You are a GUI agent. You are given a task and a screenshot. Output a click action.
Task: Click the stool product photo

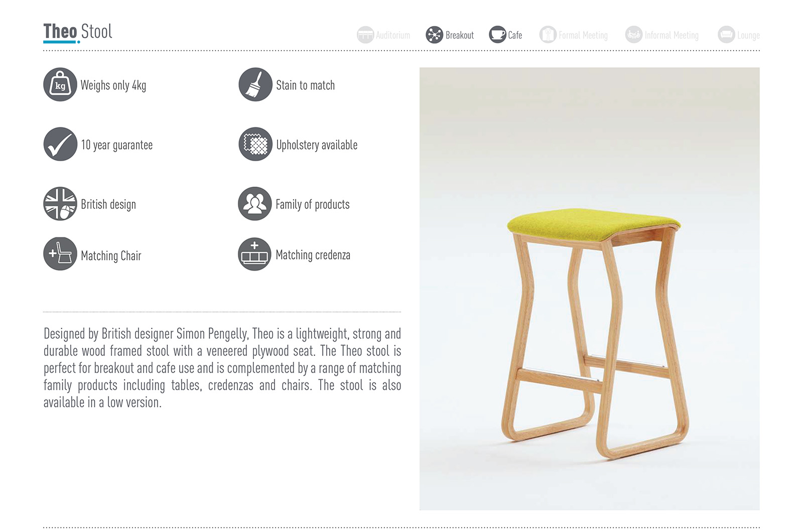click(x=590, y=289)
